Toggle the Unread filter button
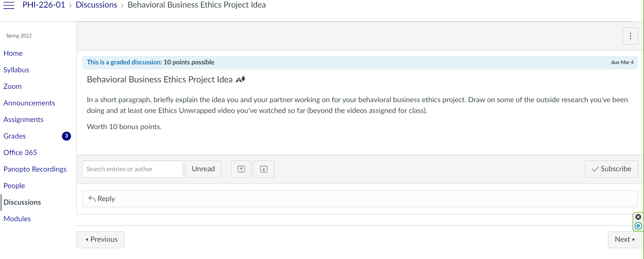Viewport: 644px width, 259px height. click(x=203, y=169)
